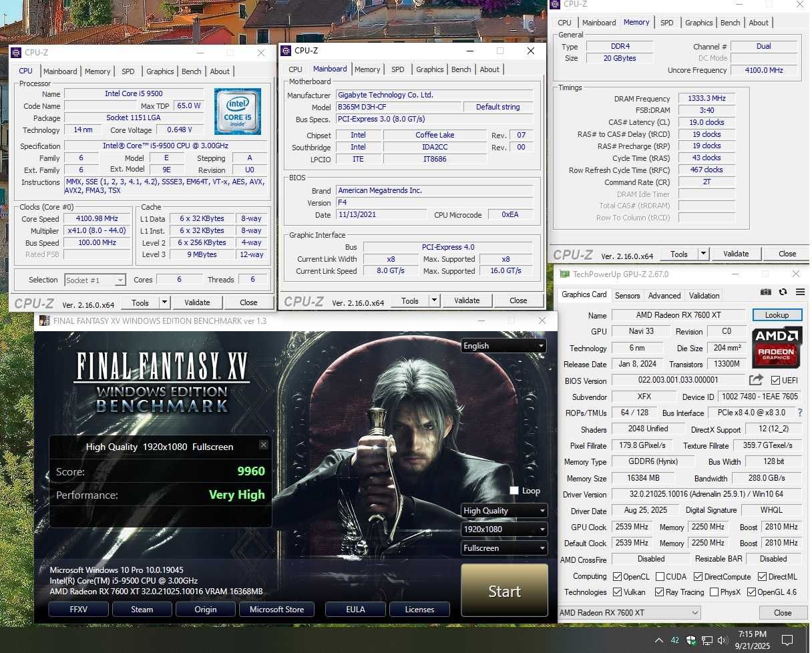Toggle the DirectCompute checkbox
The height and width of the screenshot is (653, 812).
pos(698,576)
